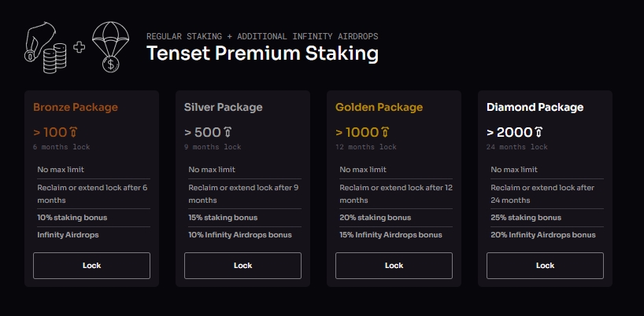Click the Tenset token symbol next to > 500
The image size is (644, 316).
coord(227,132)
